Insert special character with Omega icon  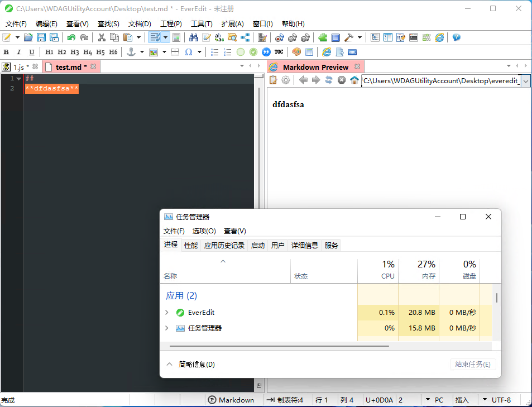(x=189, y=52)
